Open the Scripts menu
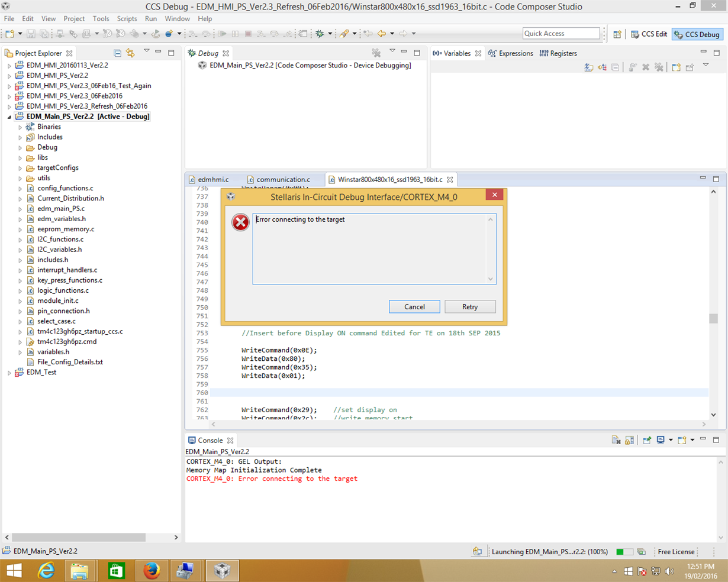This screenshot has width=728, height=582. 127,19
